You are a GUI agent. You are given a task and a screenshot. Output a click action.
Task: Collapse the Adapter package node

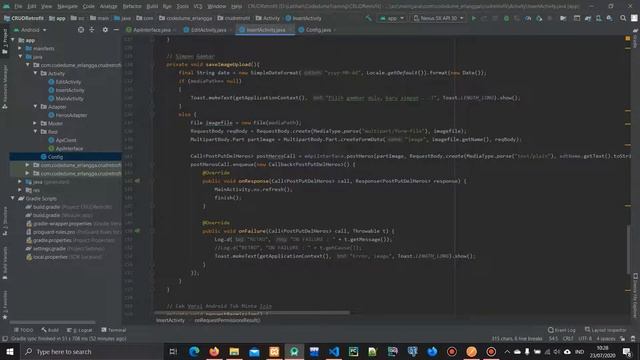[36, 107]
